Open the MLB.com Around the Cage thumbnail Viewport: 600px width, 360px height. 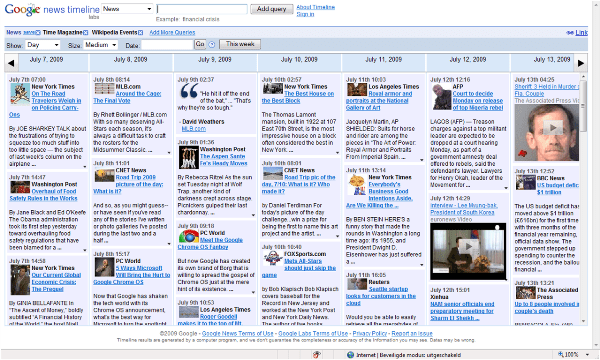(104, 89)
